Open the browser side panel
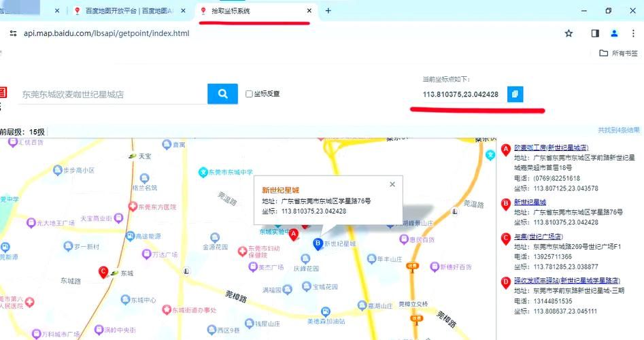The image size is (644, 340). 595,33
